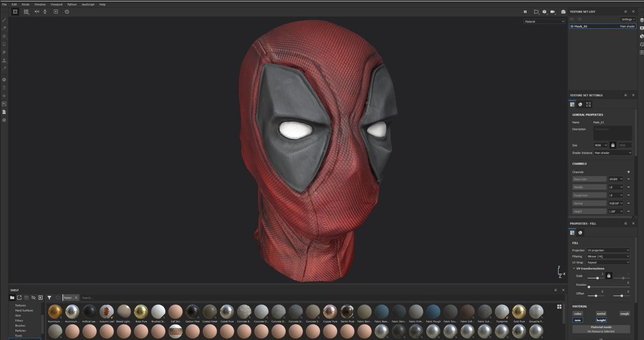Click the framed-square display icon in top toolbar
644x340 pixels.
56,11
